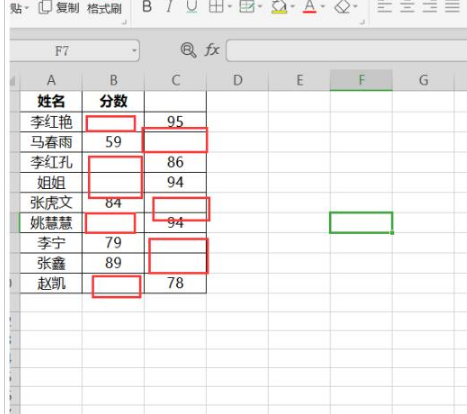Select the highlighted column F header
Image resolution: width=467 pixels, height=414 pixels.
pyautogui.click(x=361, y=80)
